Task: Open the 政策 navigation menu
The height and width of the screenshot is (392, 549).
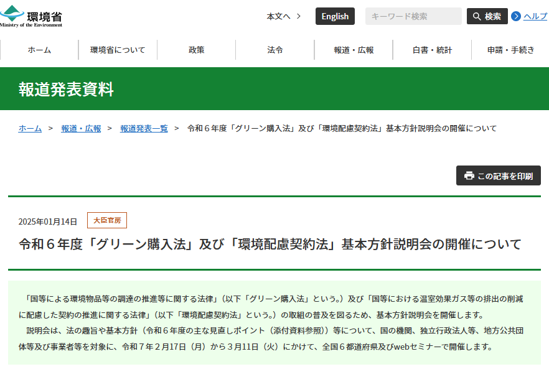Action: (x=196, y=50)
